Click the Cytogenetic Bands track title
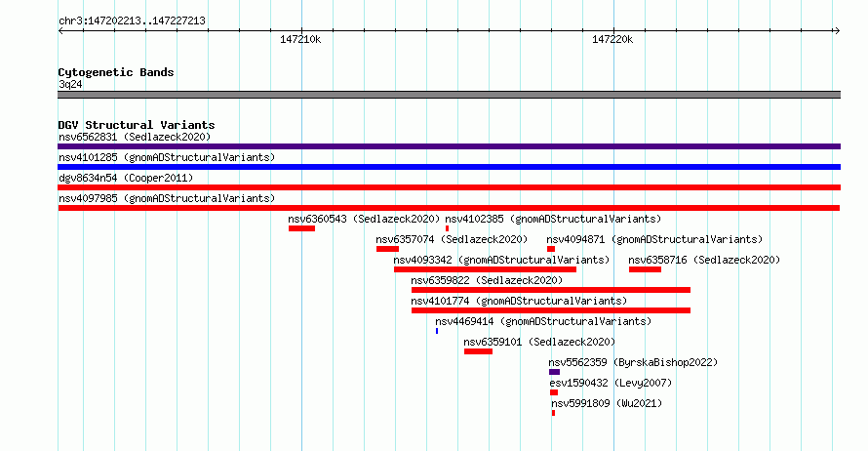This screenshot has height=451, width=868. [116, 72]
